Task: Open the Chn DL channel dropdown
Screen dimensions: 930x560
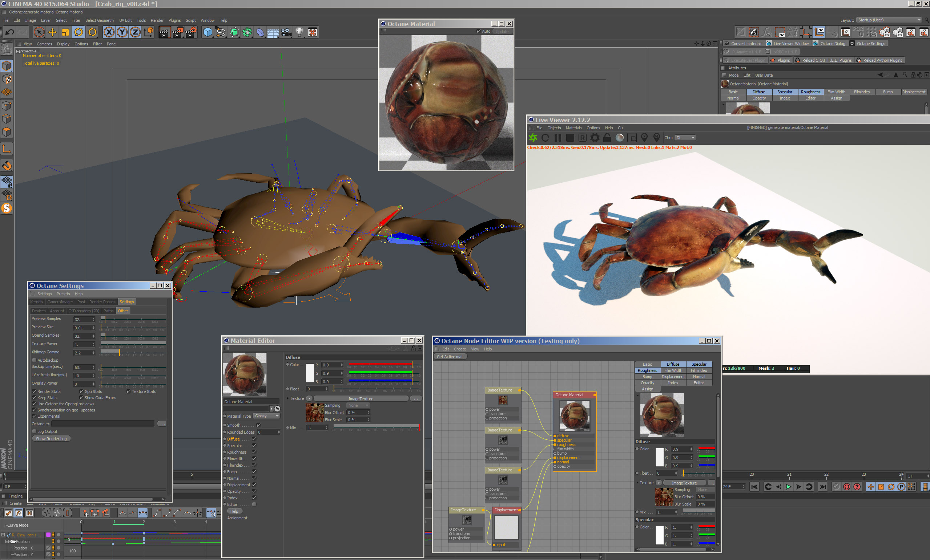Action: [685, 138]
